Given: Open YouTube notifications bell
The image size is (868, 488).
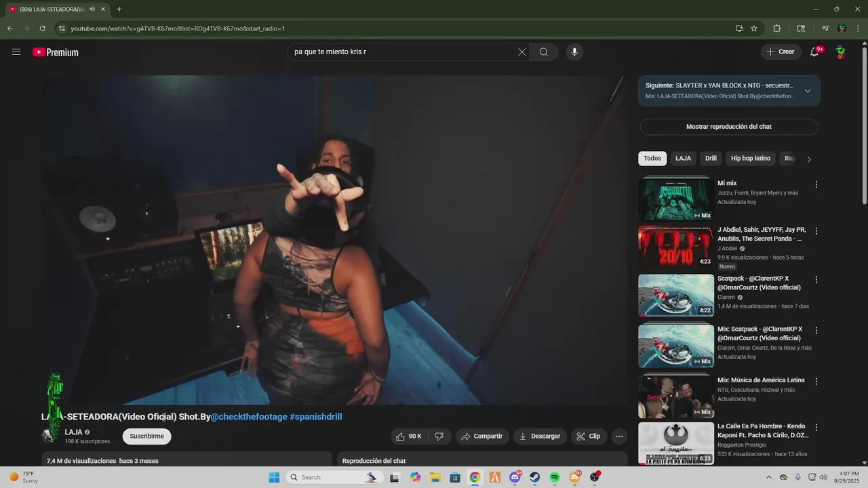Looking at the screenshot, I should click(815, 52).
